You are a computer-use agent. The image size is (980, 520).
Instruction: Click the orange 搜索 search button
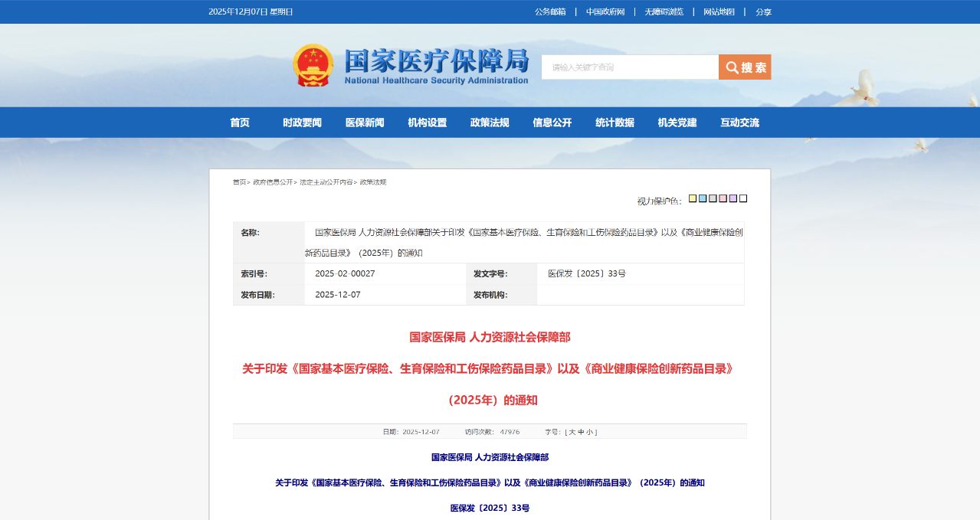pyautogui.click(x=744, y=67)
